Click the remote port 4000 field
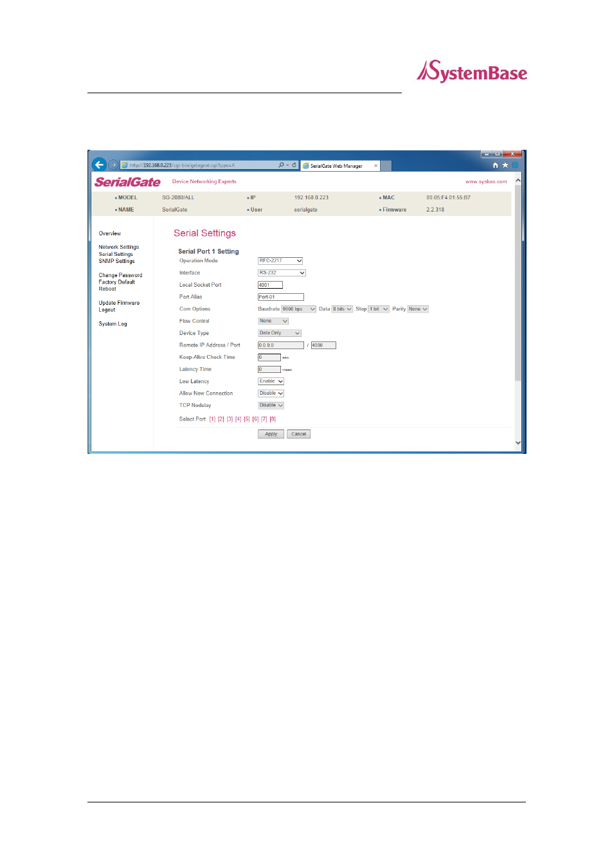614x868 pixels. point(323,345)
